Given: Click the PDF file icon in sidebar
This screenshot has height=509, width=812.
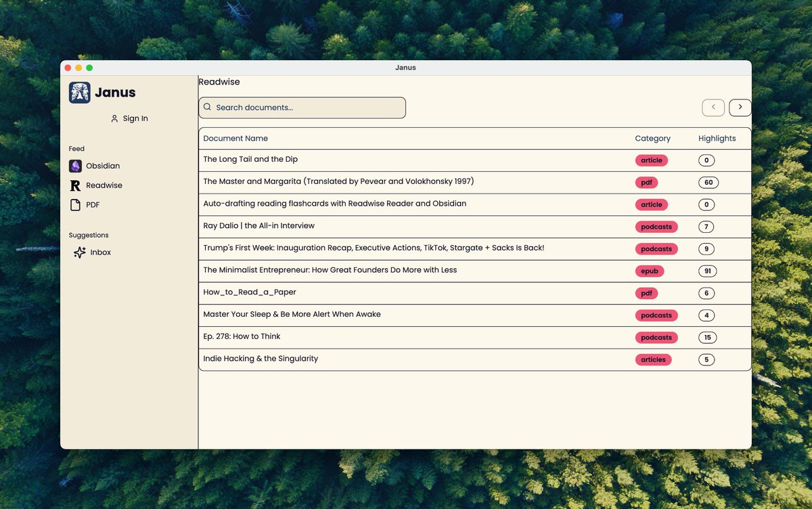Looking at the screenshot, I should tap(75, 205).
